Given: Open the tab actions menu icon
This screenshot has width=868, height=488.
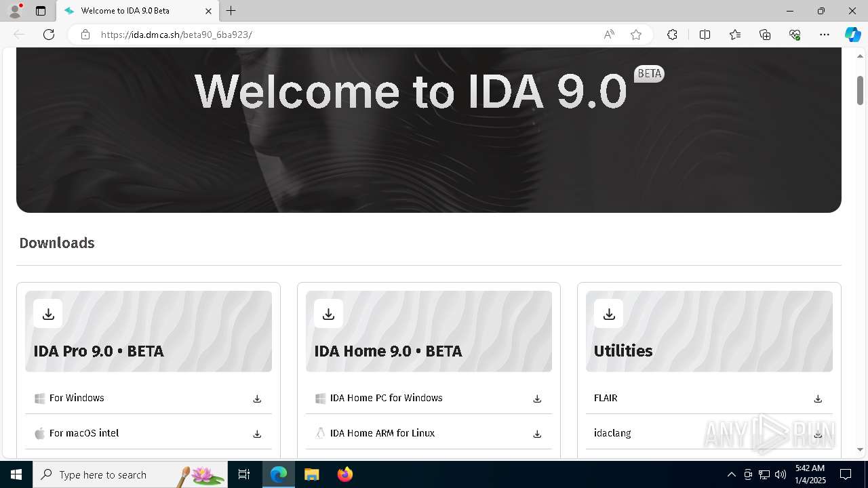Looking at the screenshot, I should point(41,11).
